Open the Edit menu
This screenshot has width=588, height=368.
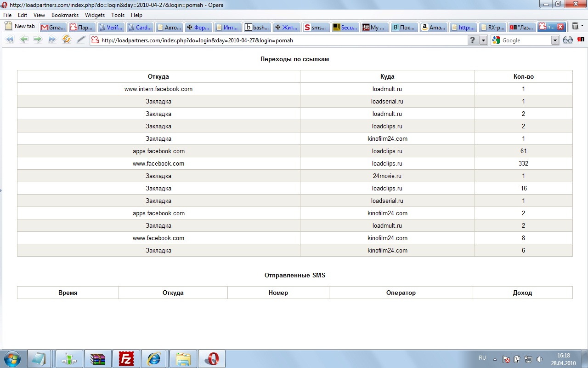(x=23, y=15)
